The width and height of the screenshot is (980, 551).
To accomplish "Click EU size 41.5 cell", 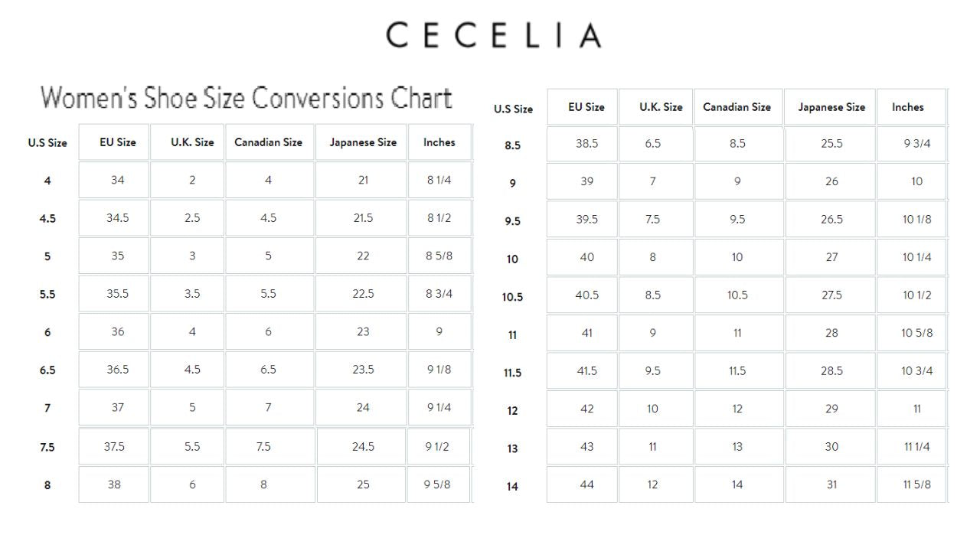I will [586, 371].
